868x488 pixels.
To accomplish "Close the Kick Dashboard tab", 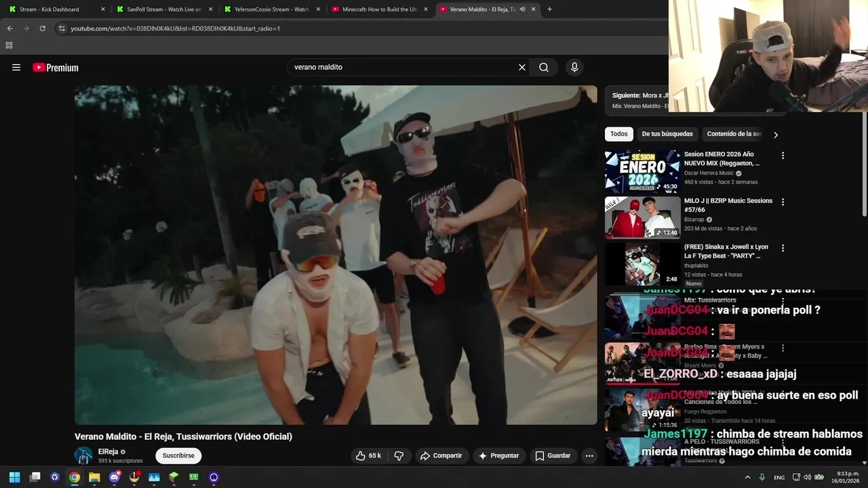I will click(x=103, y=9).
